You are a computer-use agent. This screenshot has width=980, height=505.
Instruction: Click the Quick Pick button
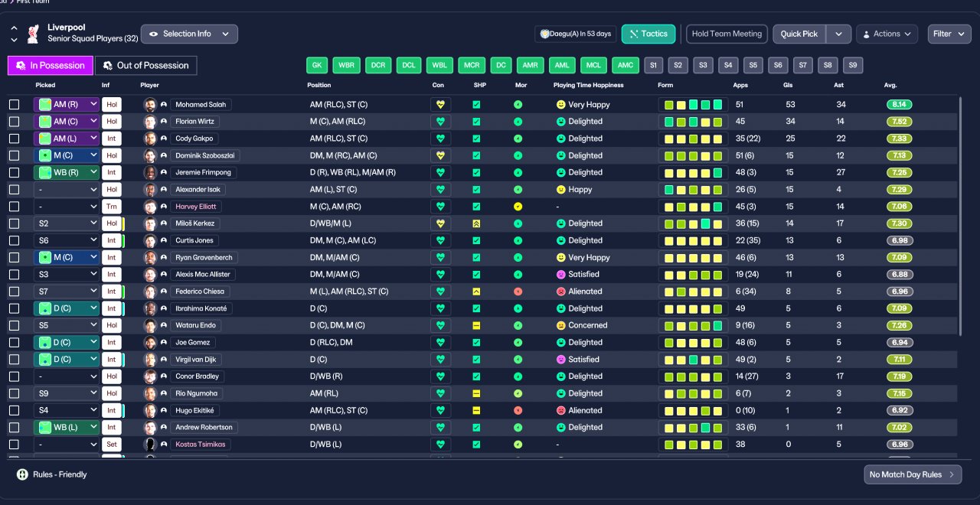click(x=800, y=34)
